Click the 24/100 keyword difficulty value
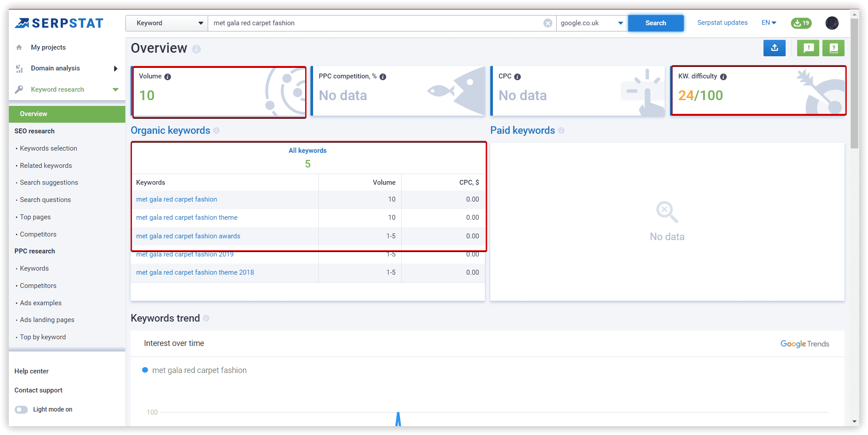 click(701, 95)
